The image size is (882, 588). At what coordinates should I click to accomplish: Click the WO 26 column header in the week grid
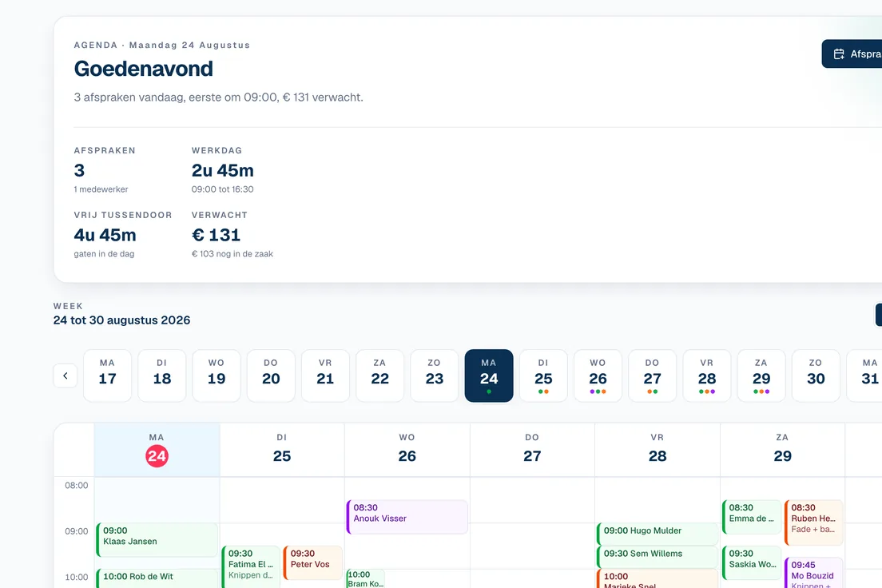click(x=407, y=450)
